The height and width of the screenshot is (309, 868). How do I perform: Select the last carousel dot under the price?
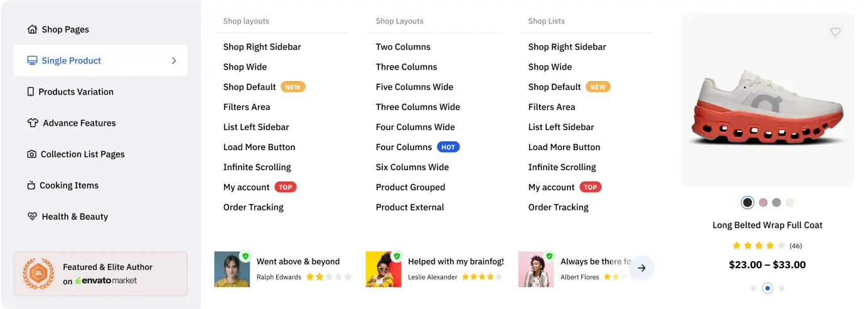click(781, 288)
